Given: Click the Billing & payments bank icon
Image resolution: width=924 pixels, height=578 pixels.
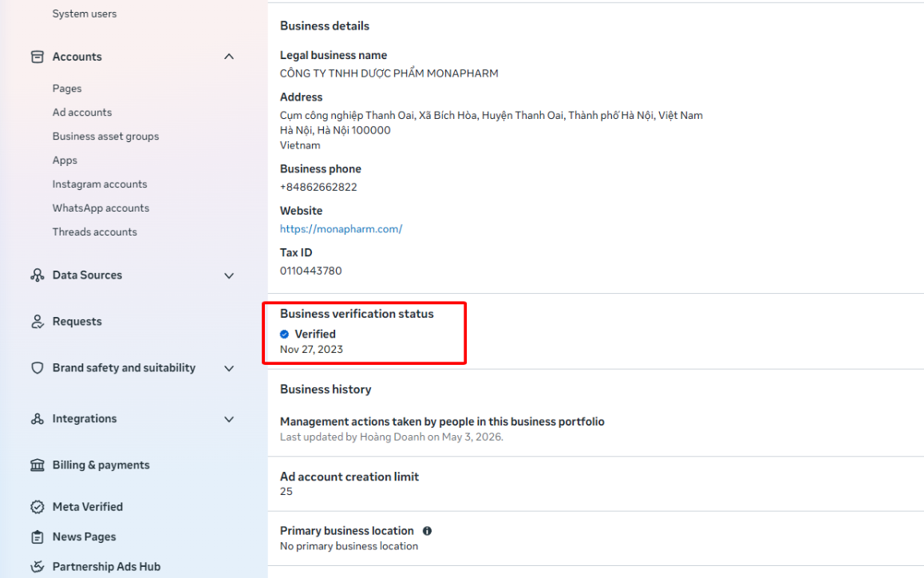Looking at the screenshot, I should coord(38,465).
